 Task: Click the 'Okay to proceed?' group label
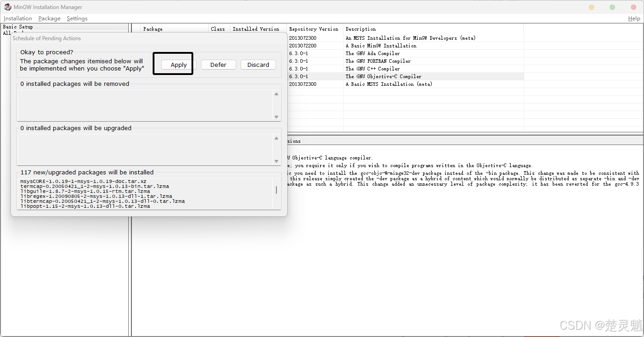[x=47, y=52]
